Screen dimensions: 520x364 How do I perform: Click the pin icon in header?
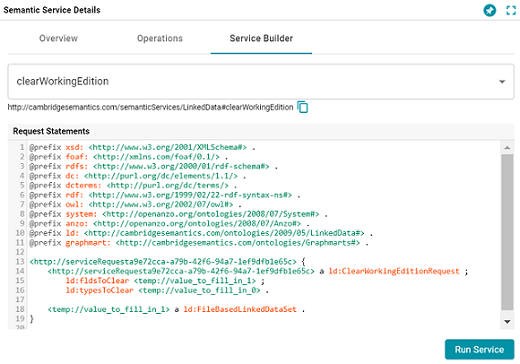point(490,10)
